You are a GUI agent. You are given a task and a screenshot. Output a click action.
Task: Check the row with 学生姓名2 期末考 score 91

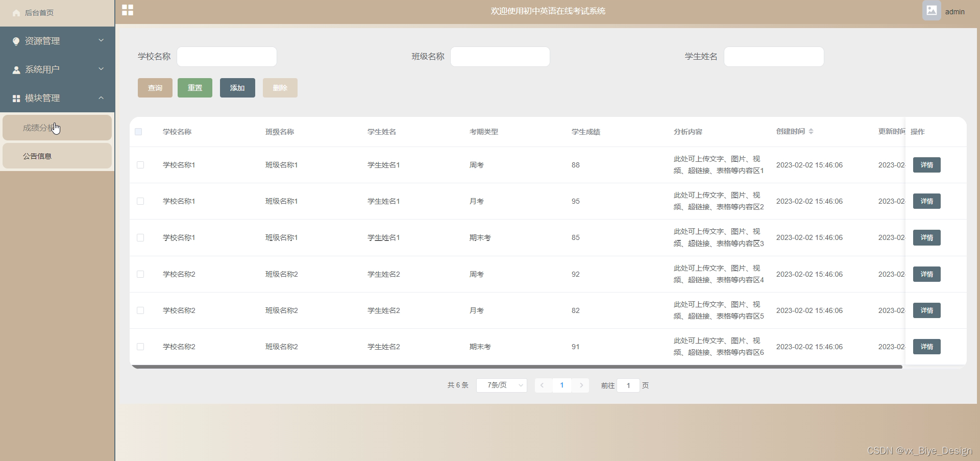pos(140,347)
